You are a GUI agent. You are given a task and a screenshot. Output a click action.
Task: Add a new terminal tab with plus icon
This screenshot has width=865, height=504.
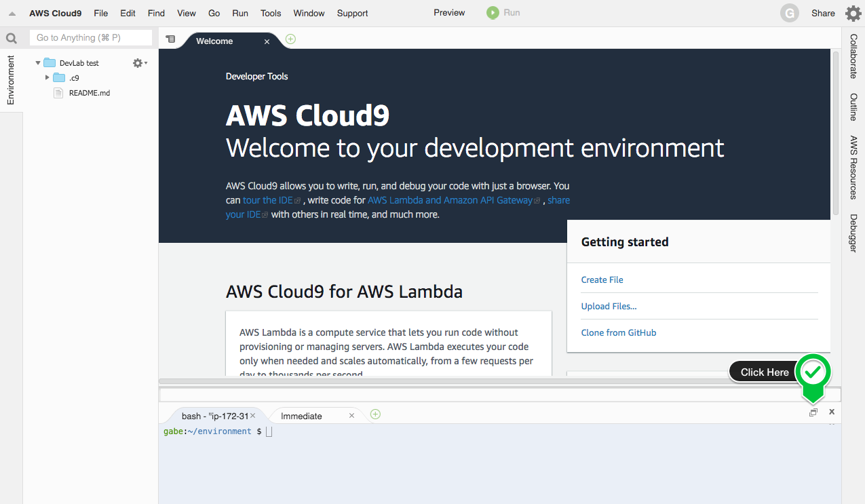[x=375, y=414]
